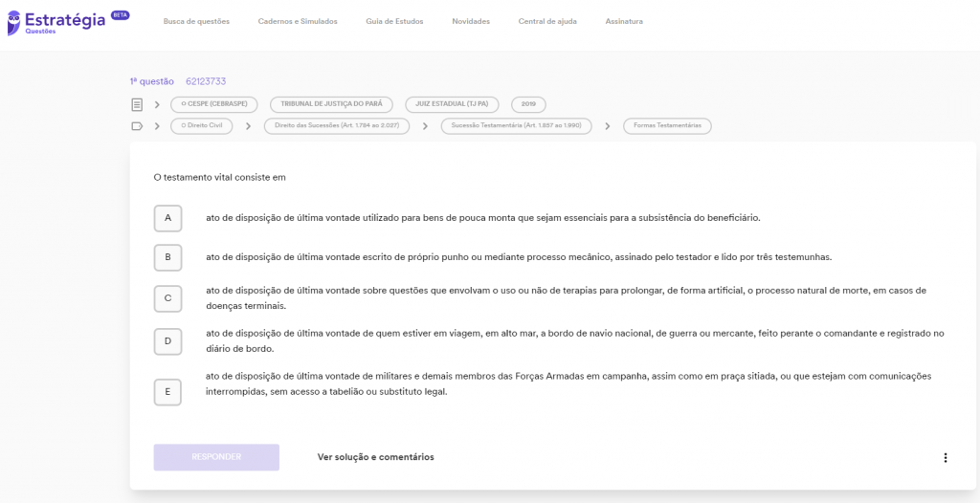Click chevron next to the tag icon
The width and height of the screenshot is (980, 503).
[x=158, y=126]
